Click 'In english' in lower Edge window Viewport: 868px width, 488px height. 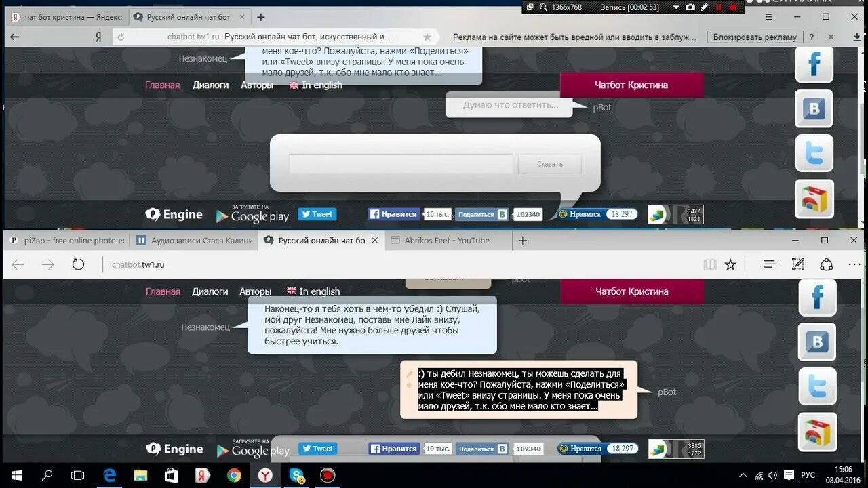pos(313,291)
